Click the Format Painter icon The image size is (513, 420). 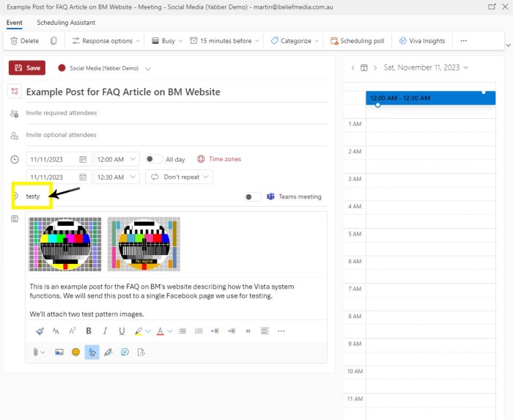(x=40, y=331)
